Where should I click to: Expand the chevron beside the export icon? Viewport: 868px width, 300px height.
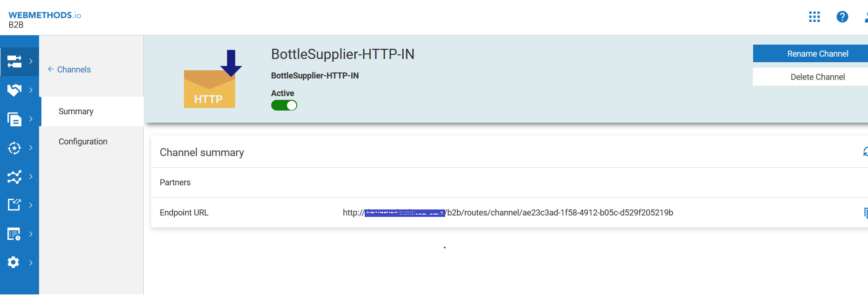(x=31, y=205)
